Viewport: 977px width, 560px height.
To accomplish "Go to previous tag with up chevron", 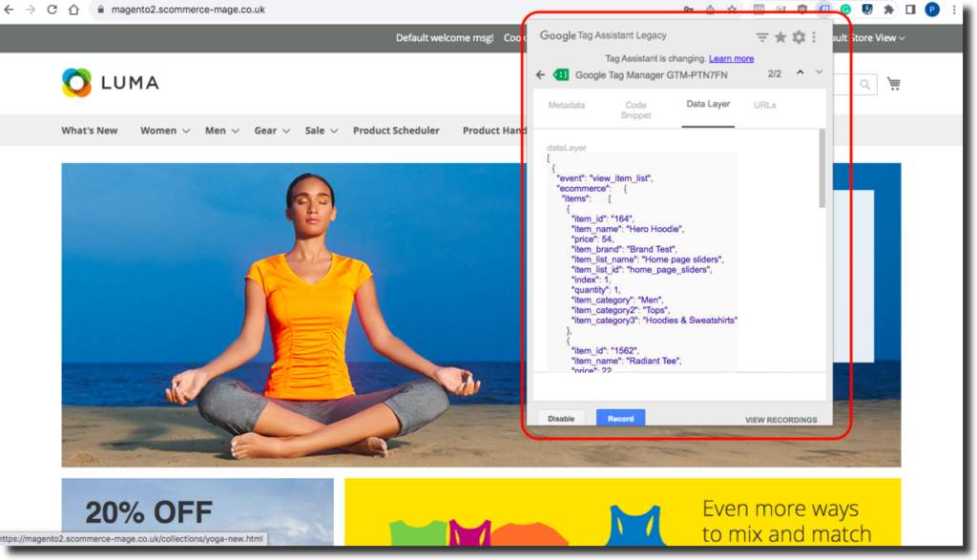I will coord(800,73).
